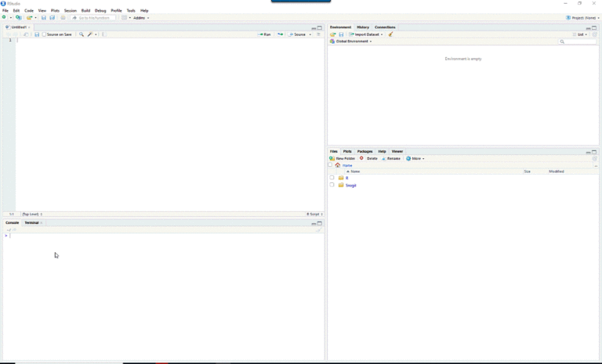Click the New Folder button in Files pane
The height and width of the screenshot is (364, 602).
tap(343, 158)
